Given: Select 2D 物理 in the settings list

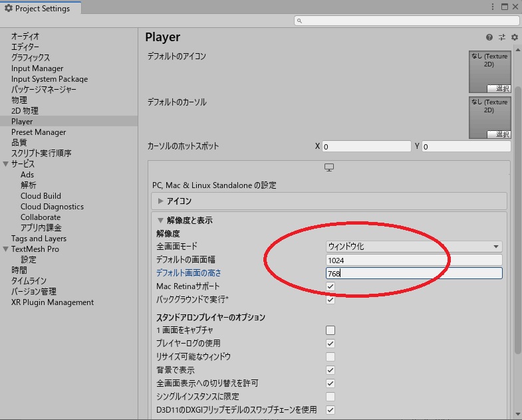Looking at the screenshot, I should [25, 111].
